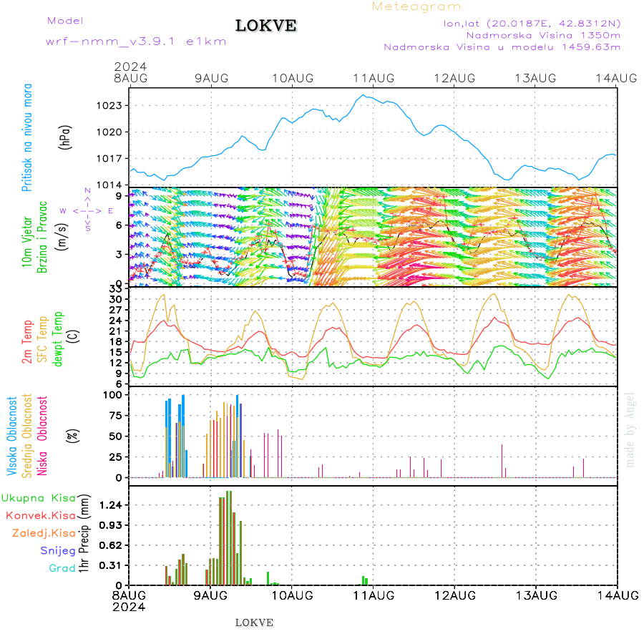Click 'Nadmorska Visina 1350m' text
The width and height of the screenshot is (644, 644).
(x=543, y=35)
